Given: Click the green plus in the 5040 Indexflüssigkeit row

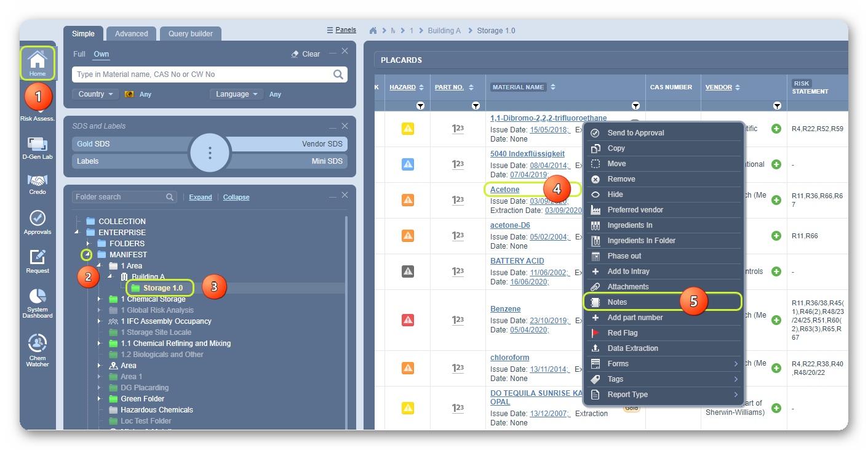Looking at the screenshot, I should pos(776,164).
